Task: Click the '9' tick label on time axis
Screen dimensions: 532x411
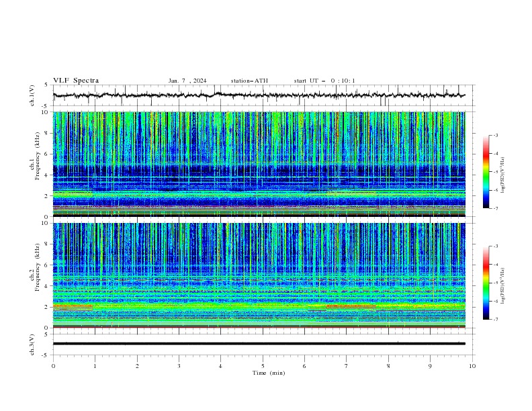Action: click(x=431, y=366)
